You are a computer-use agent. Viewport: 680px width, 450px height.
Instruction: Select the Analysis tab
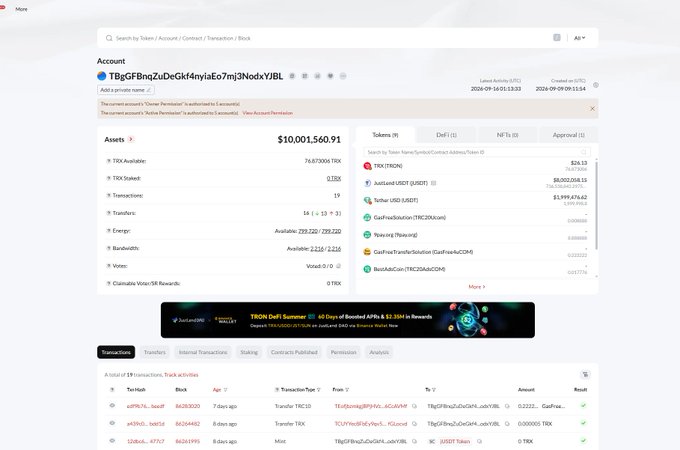379,352
